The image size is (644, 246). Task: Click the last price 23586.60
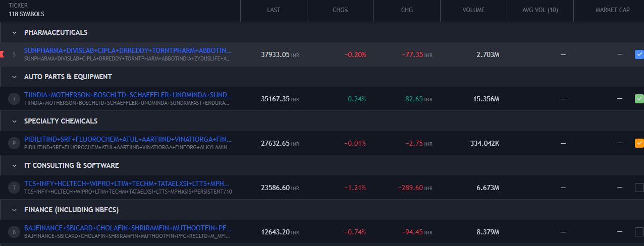click(276, 188)
